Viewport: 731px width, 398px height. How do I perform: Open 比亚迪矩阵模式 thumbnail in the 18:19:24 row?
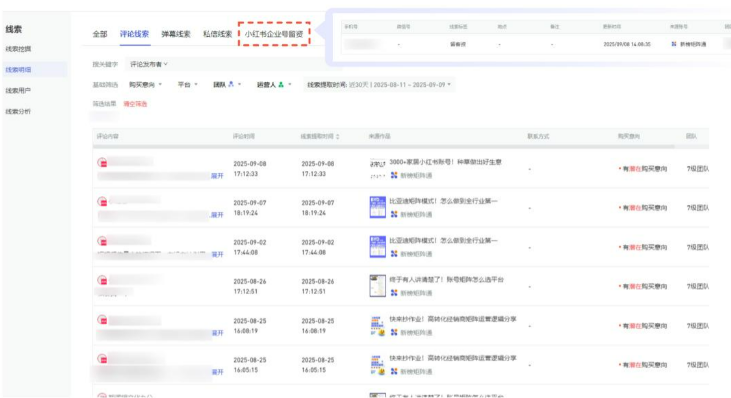(378, 207)
